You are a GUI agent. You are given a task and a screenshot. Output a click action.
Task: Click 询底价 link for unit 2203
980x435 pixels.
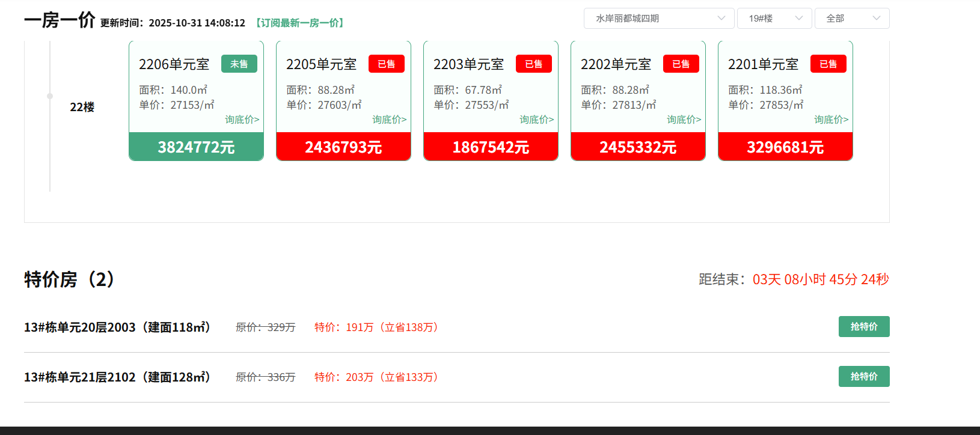pyautogui.click(x=536, y=120)
